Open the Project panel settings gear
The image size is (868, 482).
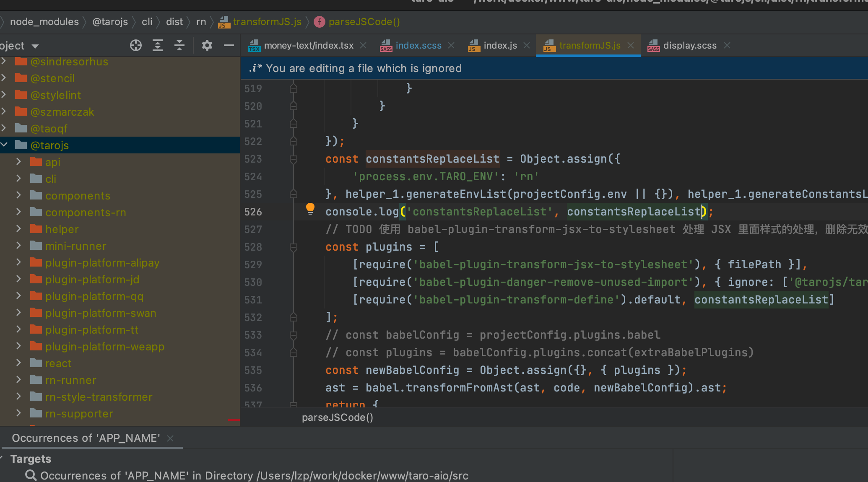[207, 45]
